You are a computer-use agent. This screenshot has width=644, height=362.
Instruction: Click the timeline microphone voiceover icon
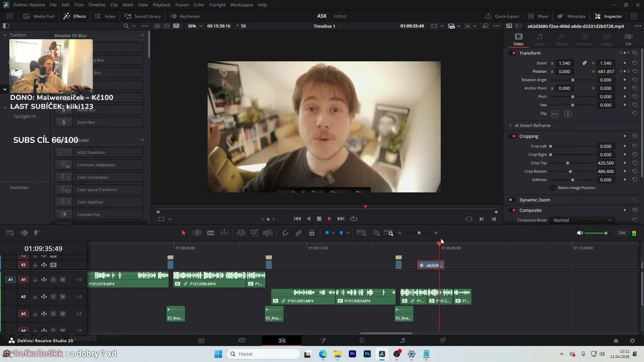coord(36,233)
